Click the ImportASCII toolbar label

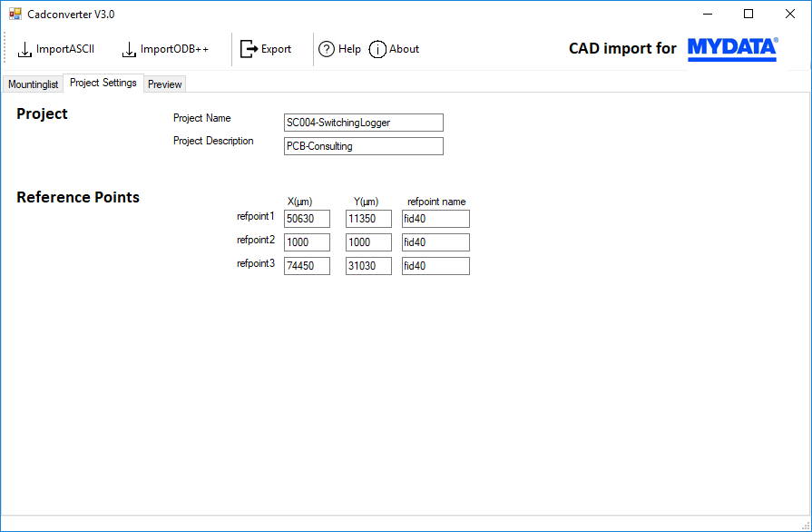coord(65,49)
